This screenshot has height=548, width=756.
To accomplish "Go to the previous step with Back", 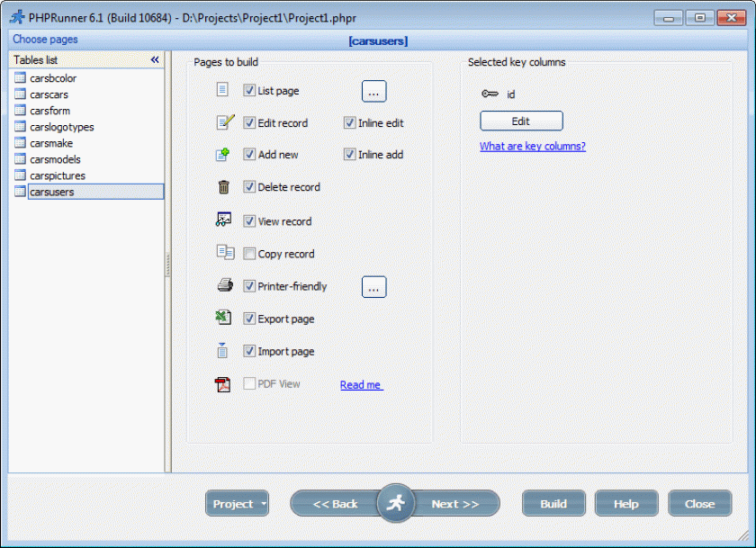I will click(x=335, y=503).
